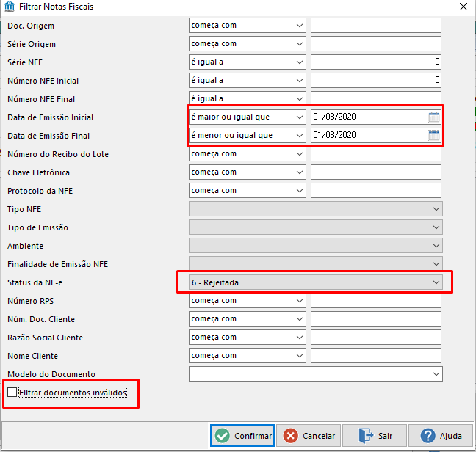Click the Confirmar button

[x=242, y=436]
